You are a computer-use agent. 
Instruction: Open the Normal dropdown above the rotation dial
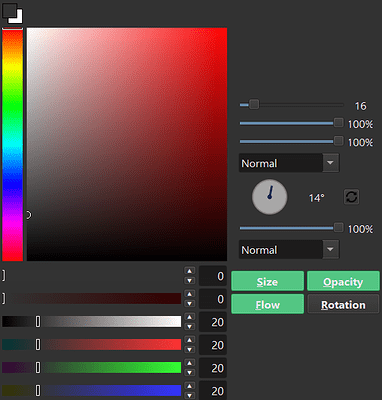(289, 163)
